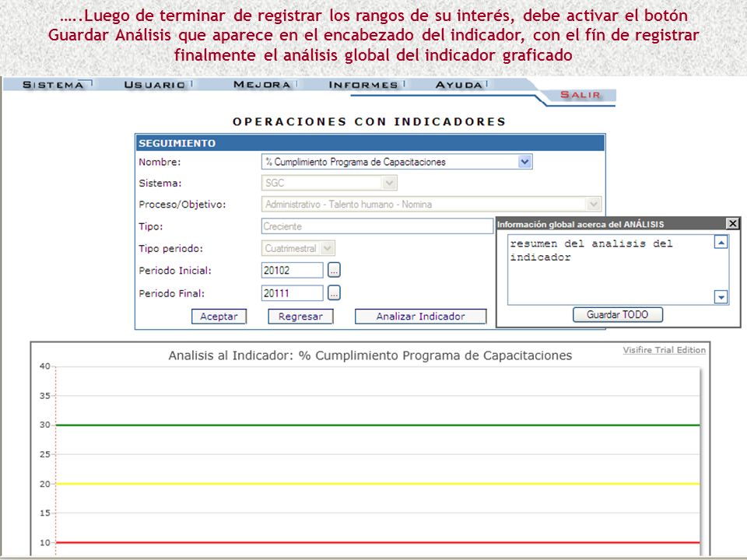Click the chart title Analisis al Indicador

370,355
